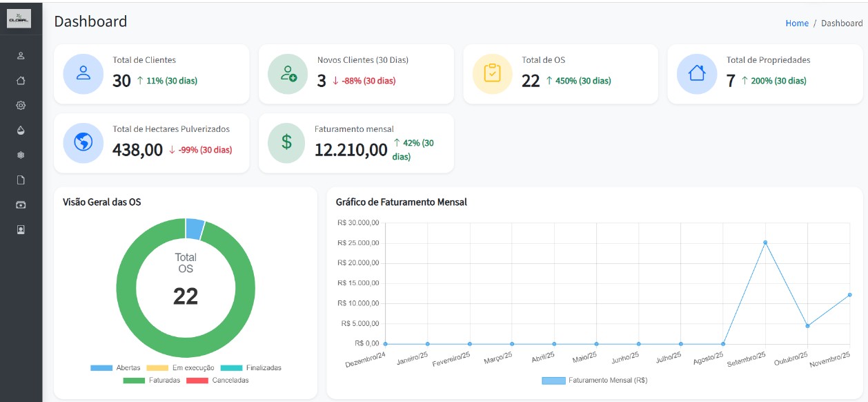Click the Setembro/25 peak data point
This screenshot has height=402, width=868.
[765, 242]
